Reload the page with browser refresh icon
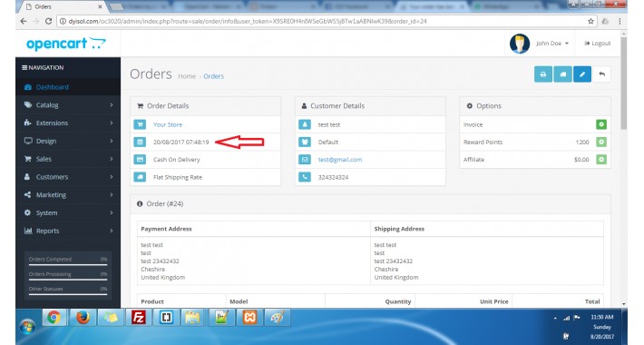 click(48, 21)
